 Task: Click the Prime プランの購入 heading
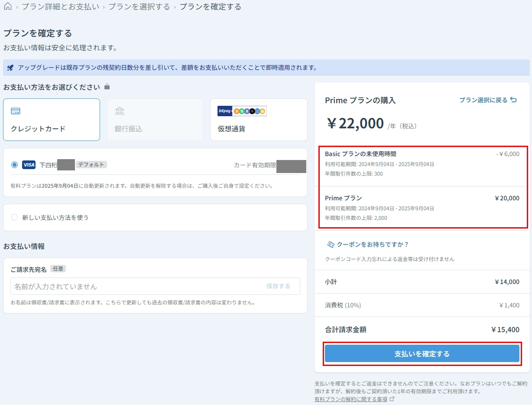(x=360, y=100)
